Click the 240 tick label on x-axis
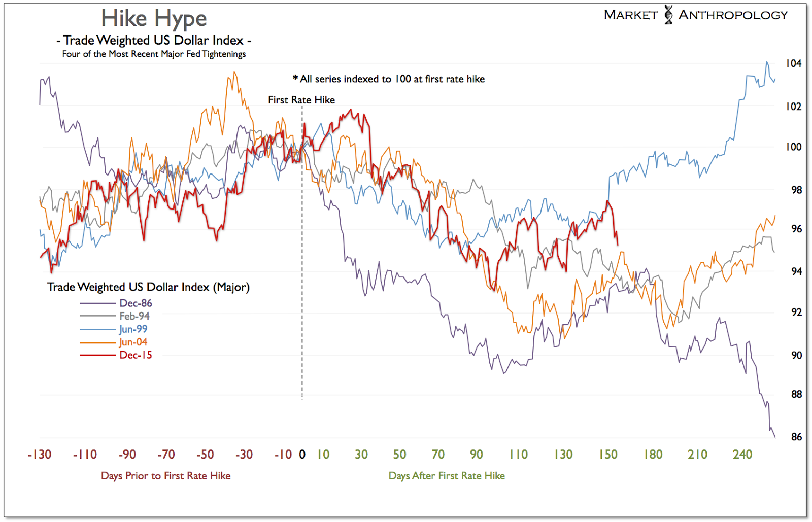Image resolution: width=812 pixels, height=522 pixels. pos(742,455)
